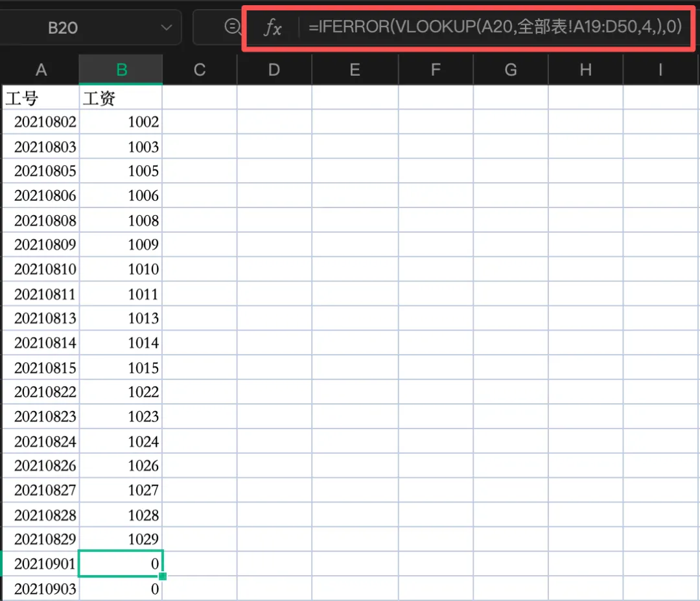
Task: Select cell with ID 20210802
Action: pos(41,121)
